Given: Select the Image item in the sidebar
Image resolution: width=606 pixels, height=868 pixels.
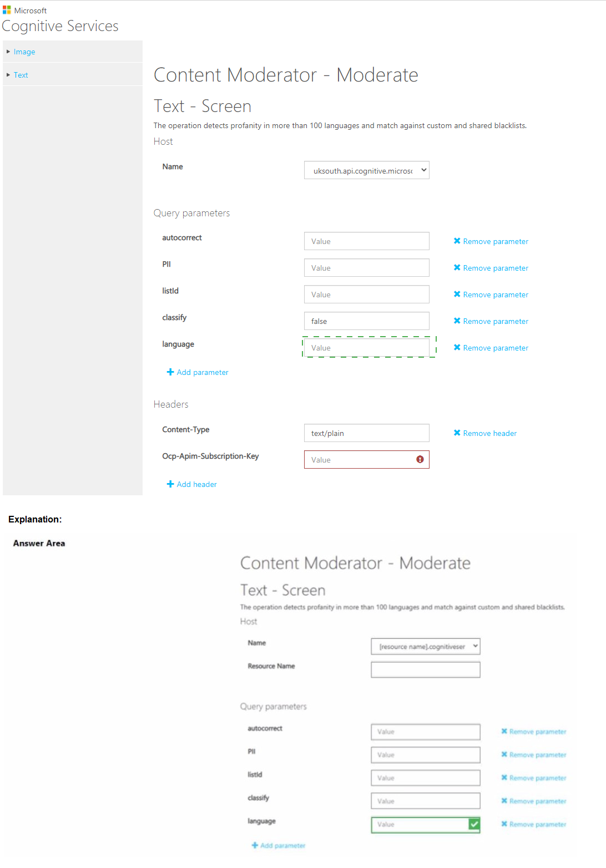Looking at the screenshot, I should (24, 52).
